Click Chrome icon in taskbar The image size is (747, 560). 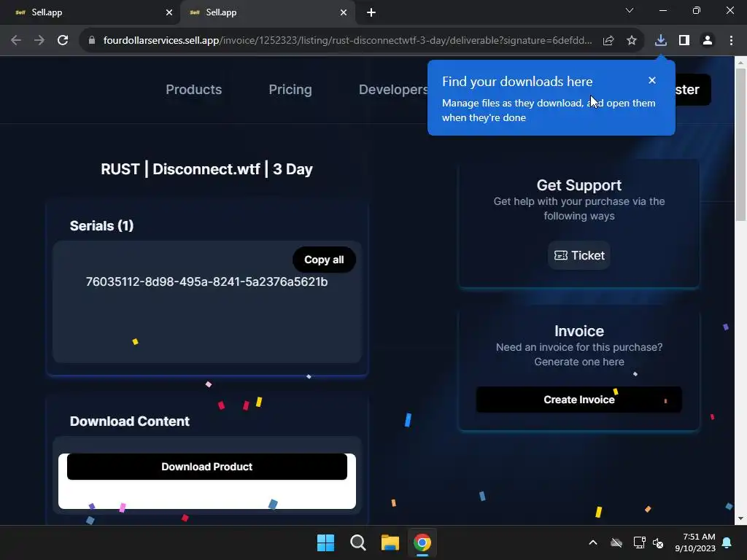422,542
